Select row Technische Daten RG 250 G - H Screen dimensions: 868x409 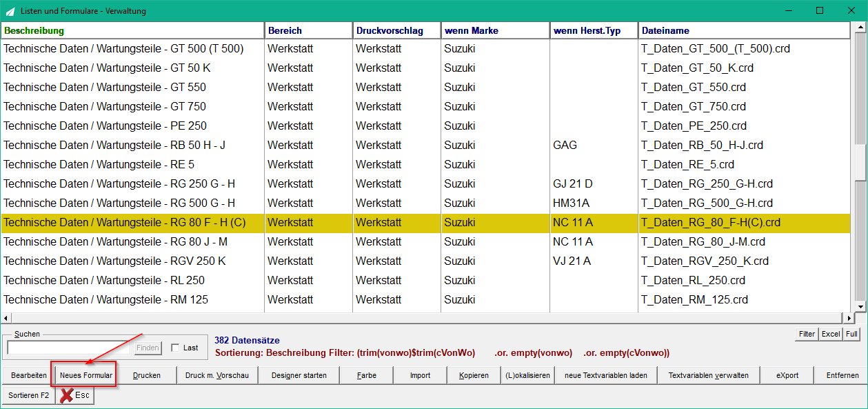pyautogui.click(x=425, y=183)
